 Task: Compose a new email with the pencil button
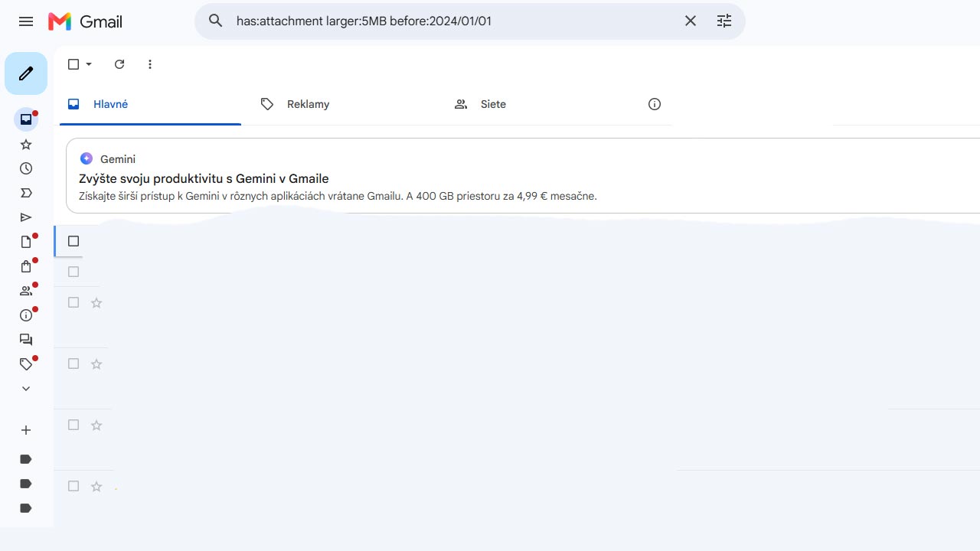tap(26, 73)
